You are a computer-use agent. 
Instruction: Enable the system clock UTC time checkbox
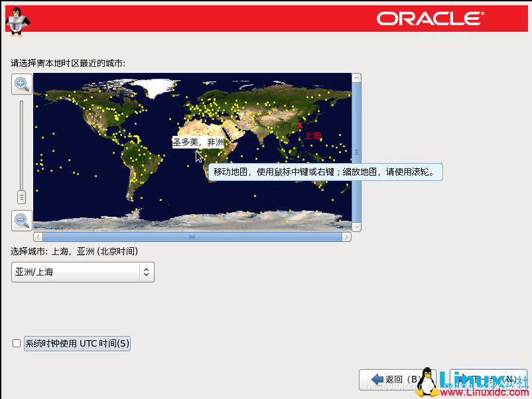[x=16, y=343]
